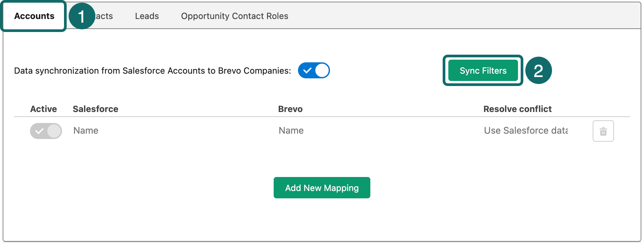Screen dimensions: 644x244
Task: Click the Resolve conflict column header
Action: [517, 109]
